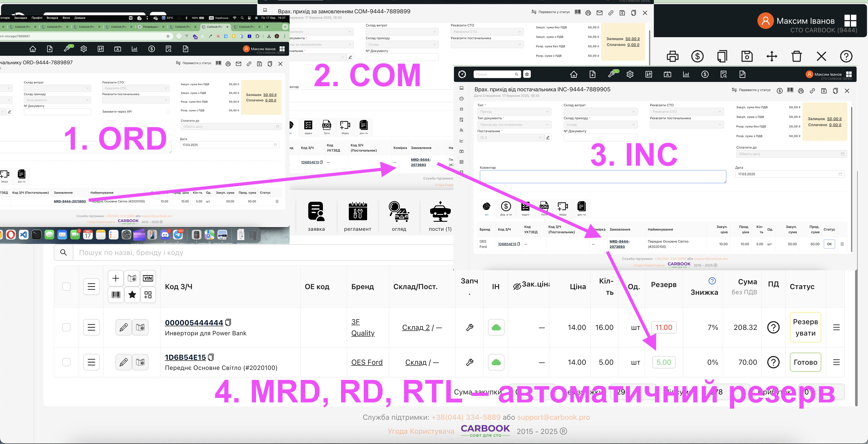Check the 000005444444 row checkbox
The height and width of the screenshot is (444, 868).
point(66,327)
